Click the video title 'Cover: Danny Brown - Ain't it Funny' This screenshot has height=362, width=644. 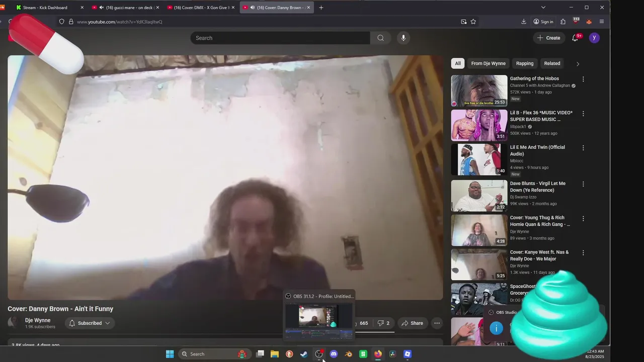coord(60,309)
